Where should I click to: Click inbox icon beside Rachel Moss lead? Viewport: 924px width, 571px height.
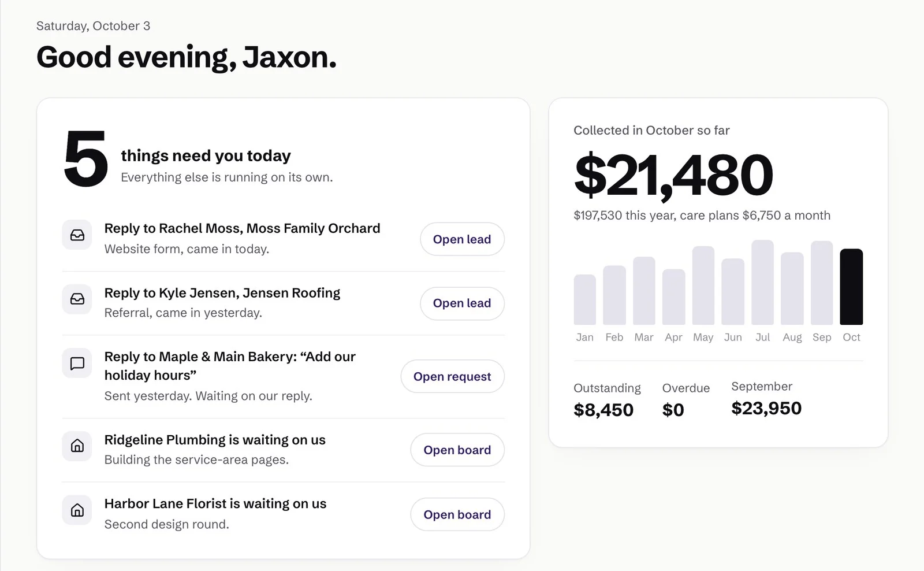tap(77, 235)
